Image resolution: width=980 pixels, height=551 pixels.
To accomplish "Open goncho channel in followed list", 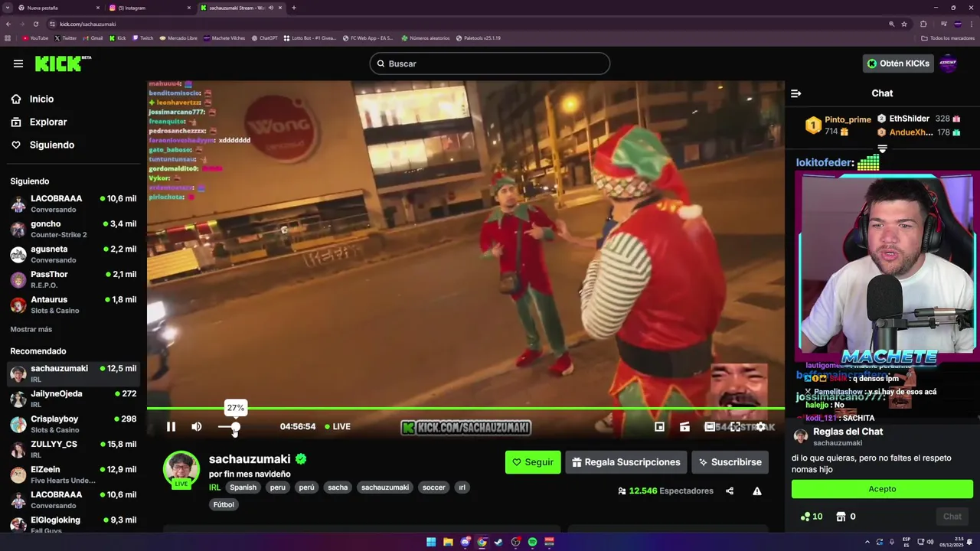I will [x=73, y=229].
